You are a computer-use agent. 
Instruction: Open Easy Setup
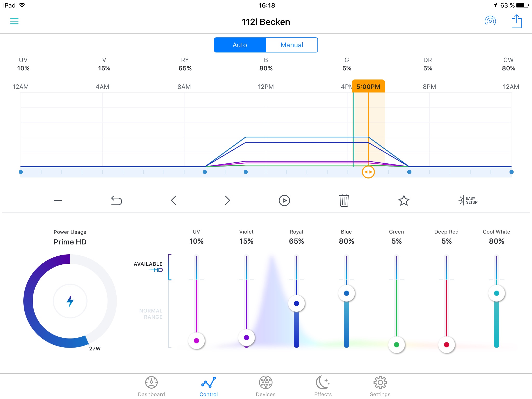pos(468,200)
